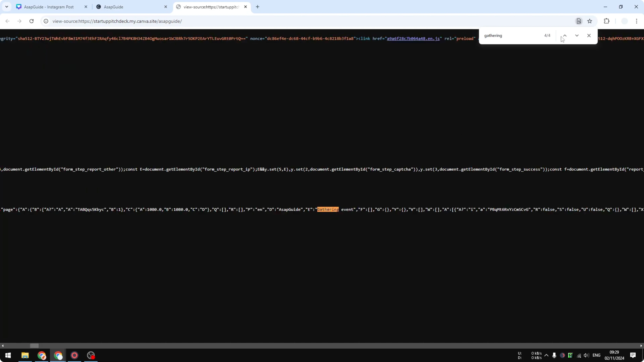The width and height of the screenshot is (644, 362).
Task: Reload the page
Action: click(31, 21)
